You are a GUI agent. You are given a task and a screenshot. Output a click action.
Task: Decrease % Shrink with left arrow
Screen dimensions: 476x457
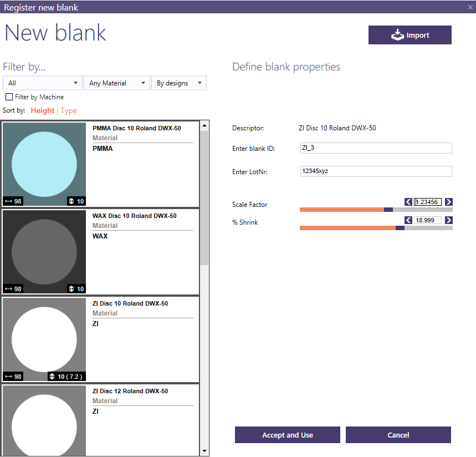tap(408, 220)
